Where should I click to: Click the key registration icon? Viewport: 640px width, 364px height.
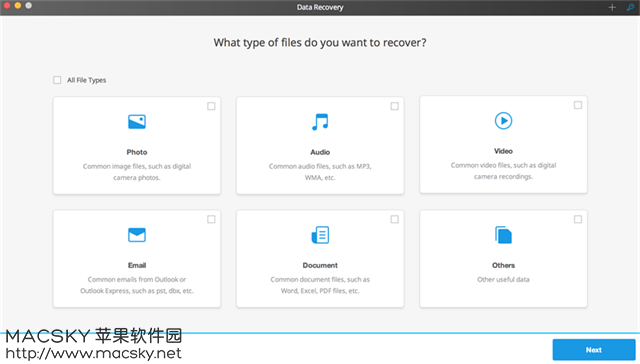(x=630, y=7)
